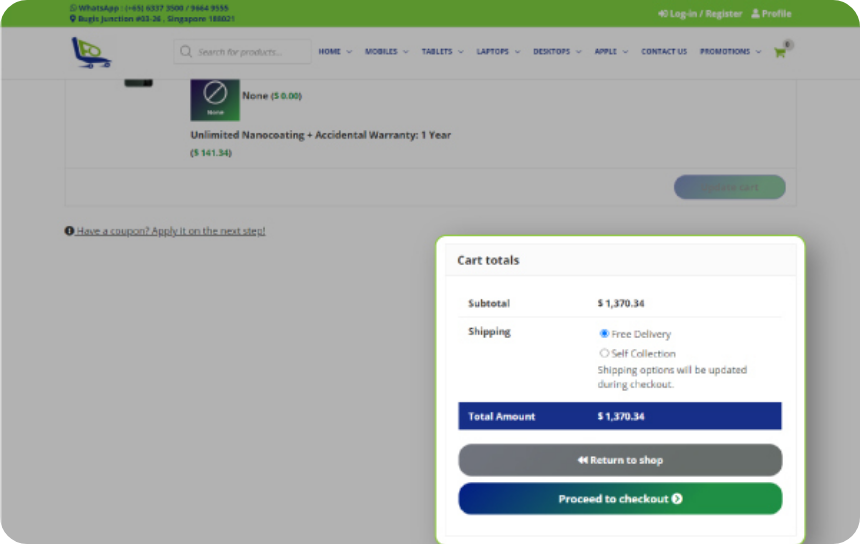
Task: Click the store logo in header
Action: (90, 52)
